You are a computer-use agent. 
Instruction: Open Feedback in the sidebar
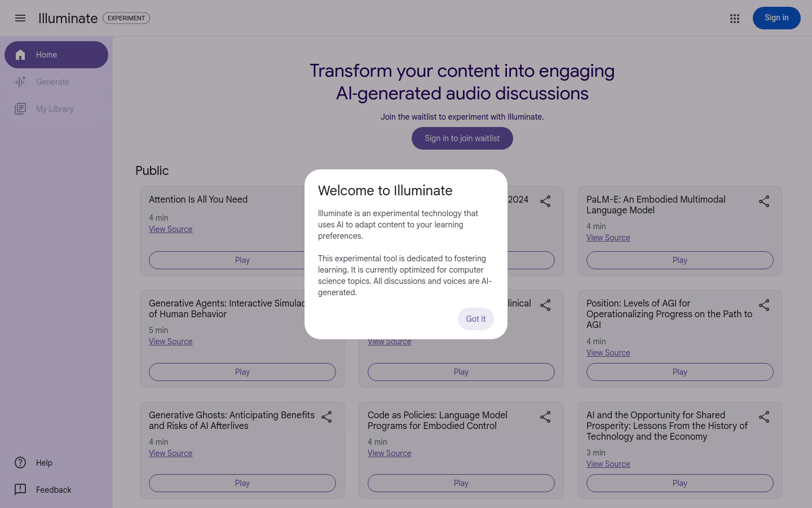point(56,489)
